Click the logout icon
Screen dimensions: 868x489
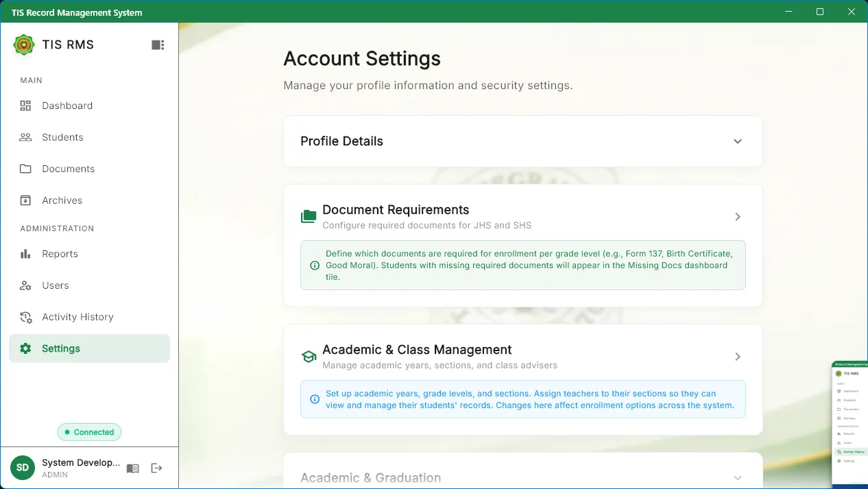click(157, 468)
